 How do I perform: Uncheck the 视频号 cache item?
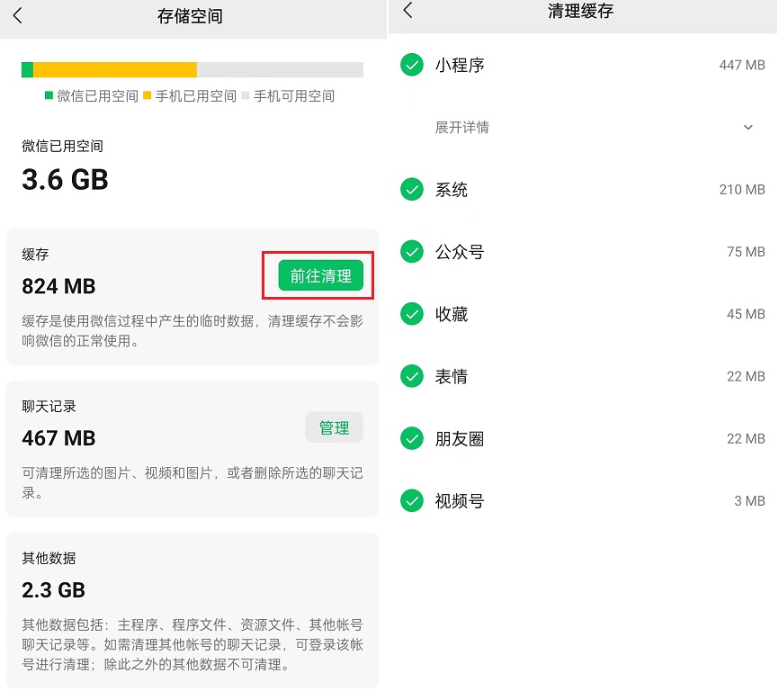tap(412, 501)
